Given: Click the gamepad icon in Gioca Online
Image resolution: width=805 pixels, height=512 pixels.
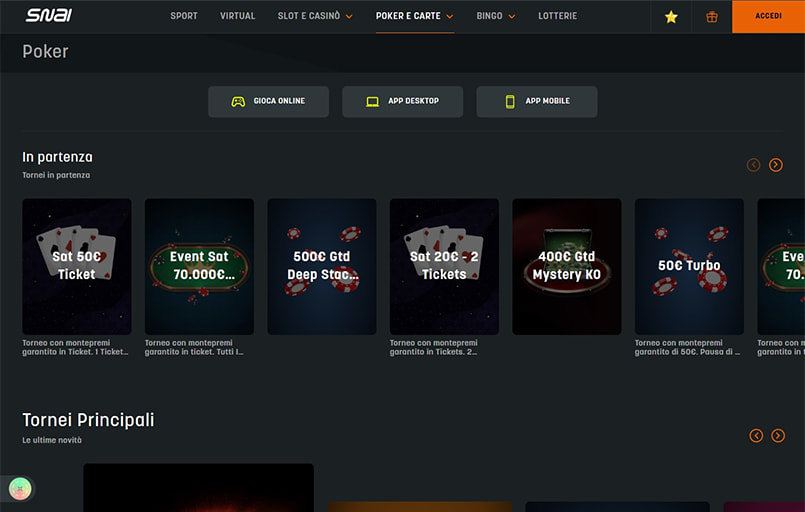Looking at the screenshot, I should (238, 102).
